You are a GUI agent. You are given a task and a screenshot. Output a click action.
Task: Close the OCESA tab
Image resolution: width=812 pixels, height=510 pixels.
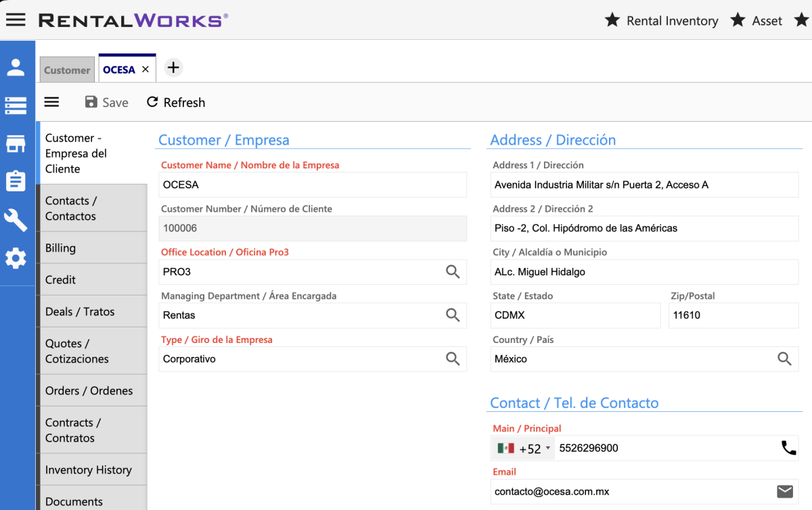[145, 70]
